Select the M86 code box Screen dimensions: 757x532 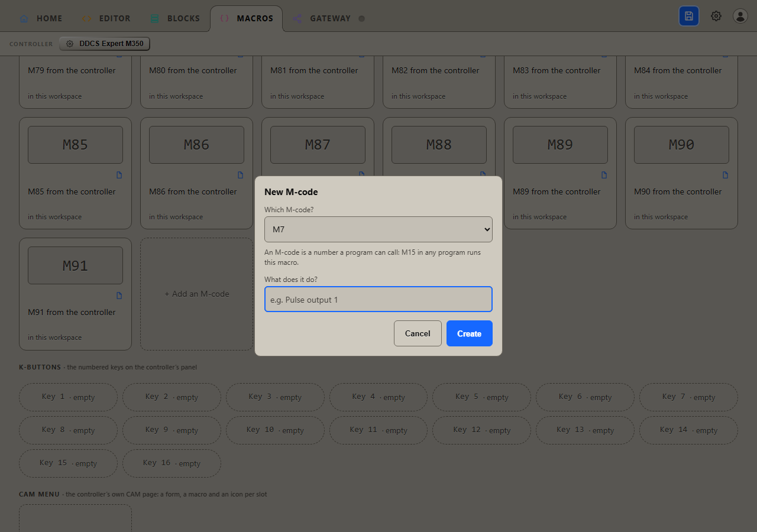click(196, 145)
